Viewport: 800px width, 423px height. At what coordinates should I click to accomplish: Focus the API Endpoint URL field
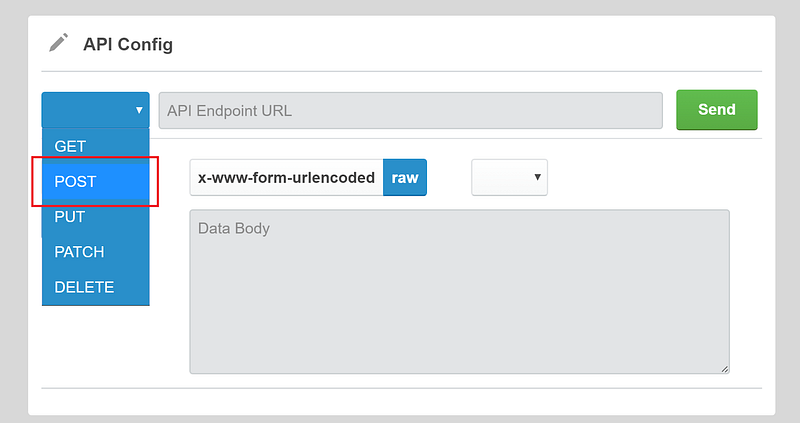point(410,110)
